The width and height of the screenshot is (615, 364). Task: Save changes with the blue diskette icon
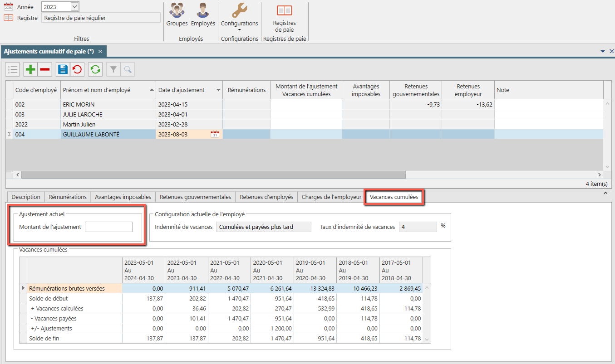63,69
